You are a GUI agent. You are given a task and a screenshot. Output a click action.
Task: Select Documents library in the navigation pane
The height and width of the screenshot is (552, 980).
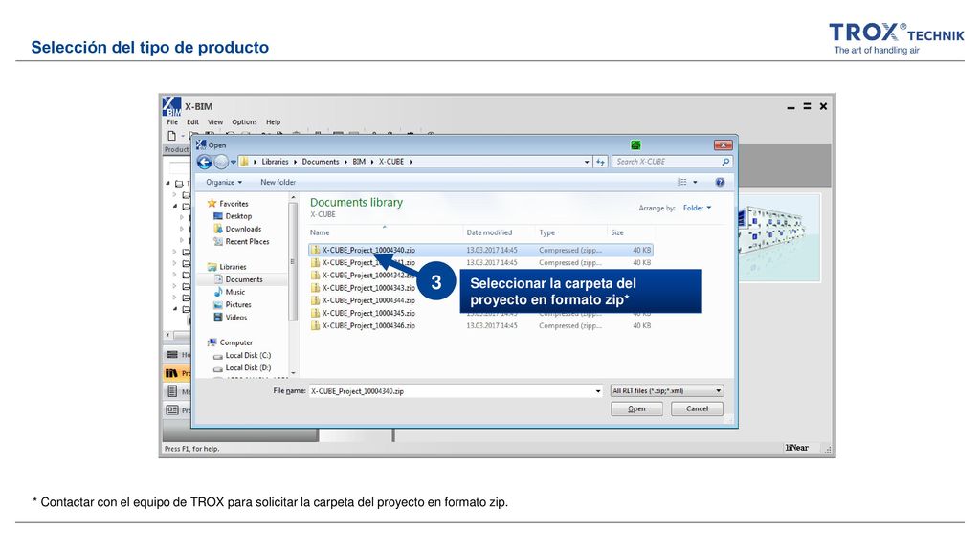[x=244, y=279]
